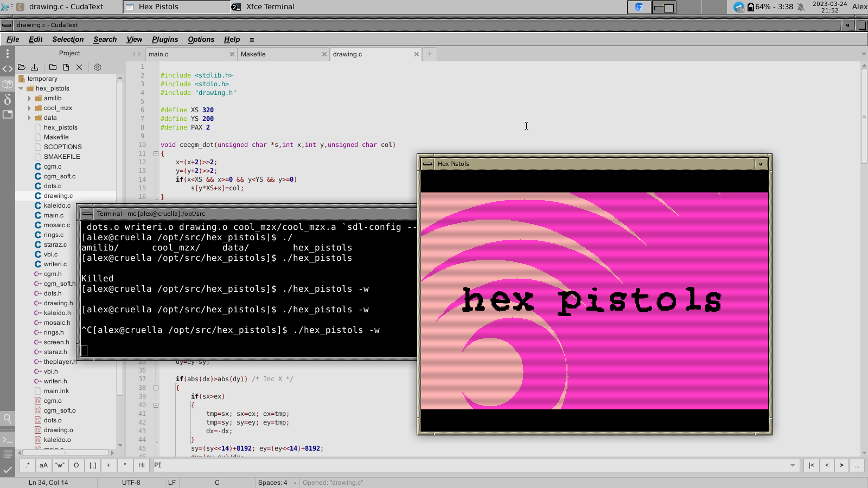Screen dimensions: 868x488
Task: Toggle Hi highlight-all search option
Action: click(142, 465)
